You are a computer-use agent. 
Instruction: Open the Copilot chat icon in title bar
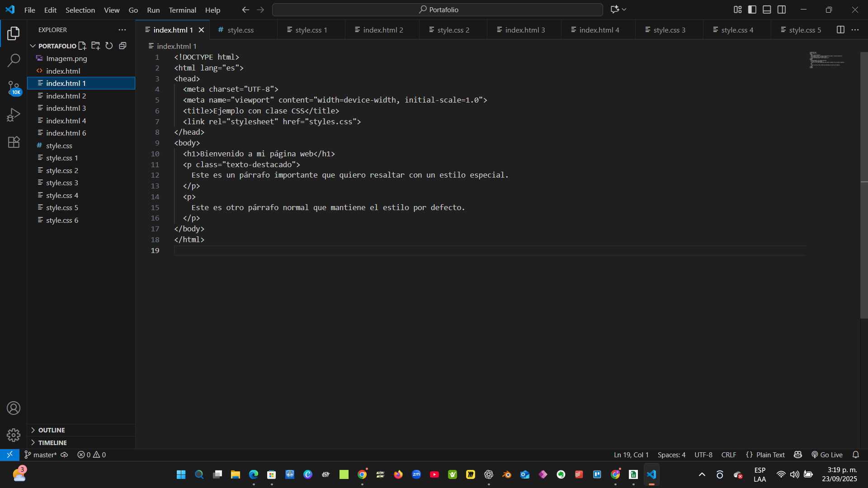tap(614, 9)
